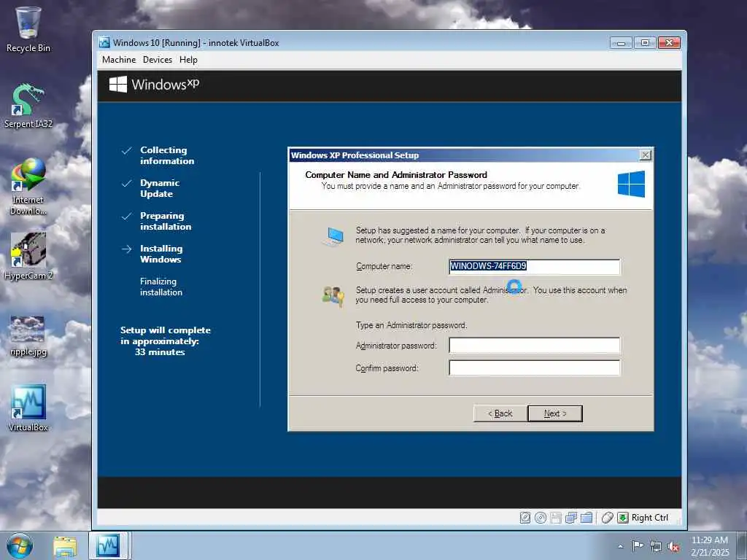Screen dimensions: 747x560
Task: Close the Windows XP Professional Setup dialog
Action: click(645, 155)
